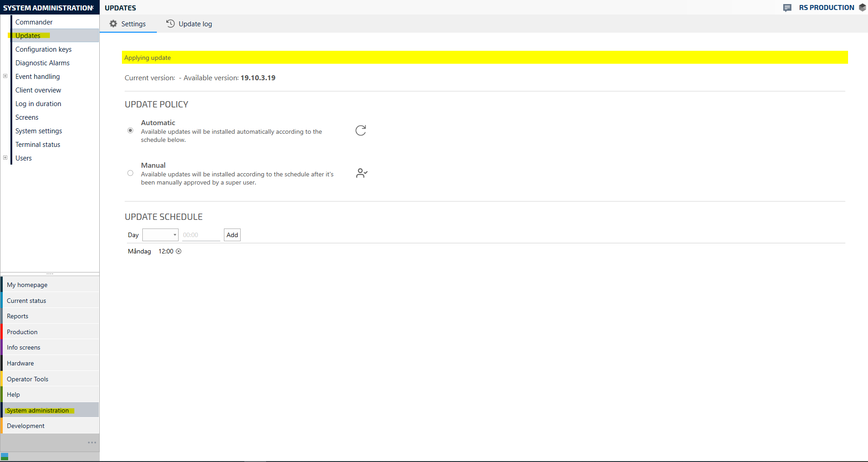868x462 pixels.
Task: Click the three-dots overflow in navigation pane
Action: point(92,443)
